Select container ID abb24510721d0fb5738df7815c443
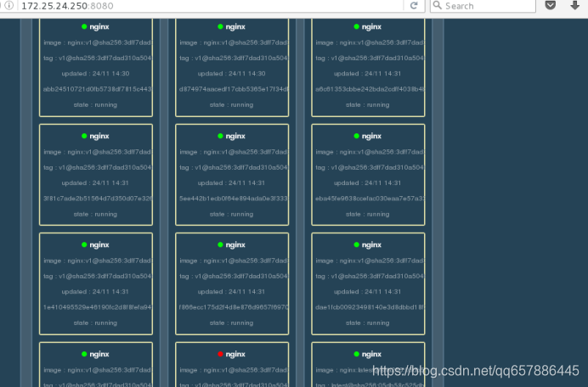588x387 pixels. [98, 89]
